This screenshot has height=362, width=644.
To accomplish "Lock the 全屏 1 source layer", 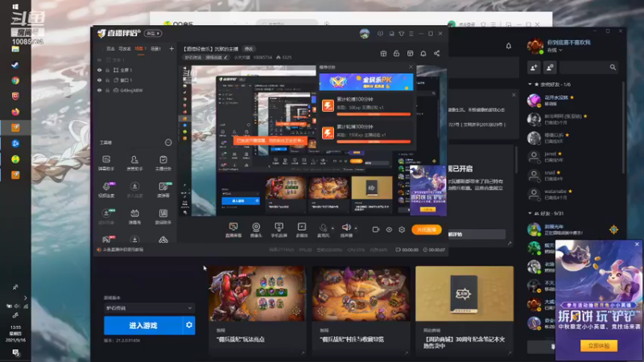I will click(108, 70).
